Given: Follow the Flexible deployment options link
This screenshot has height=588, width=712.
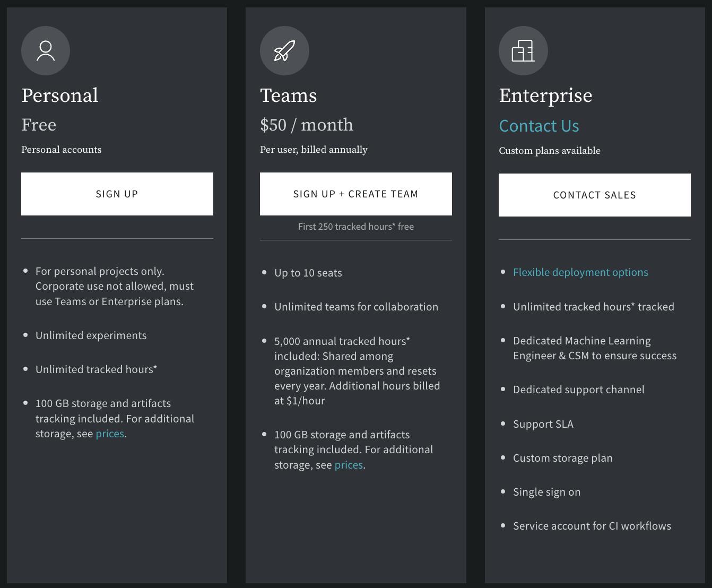Looking at the screenshot, I should (x=580, y=272).
